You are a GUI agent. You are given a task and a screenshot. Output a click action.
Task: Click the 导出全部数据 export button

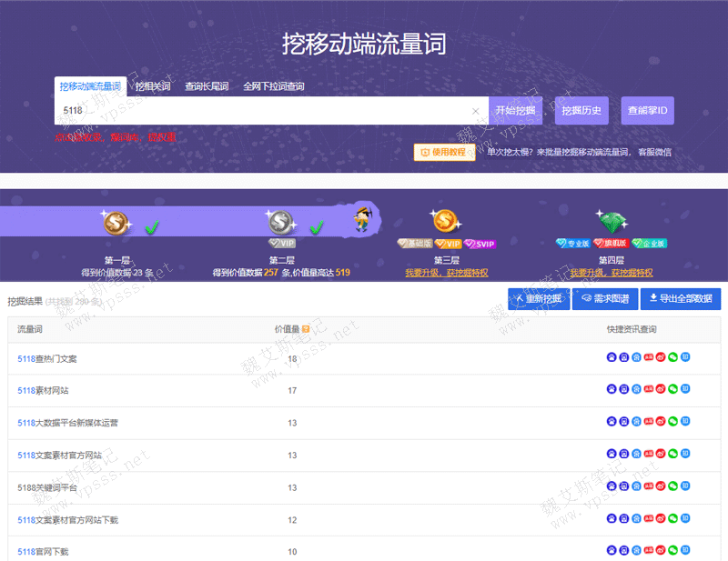[x=681, y=299]
